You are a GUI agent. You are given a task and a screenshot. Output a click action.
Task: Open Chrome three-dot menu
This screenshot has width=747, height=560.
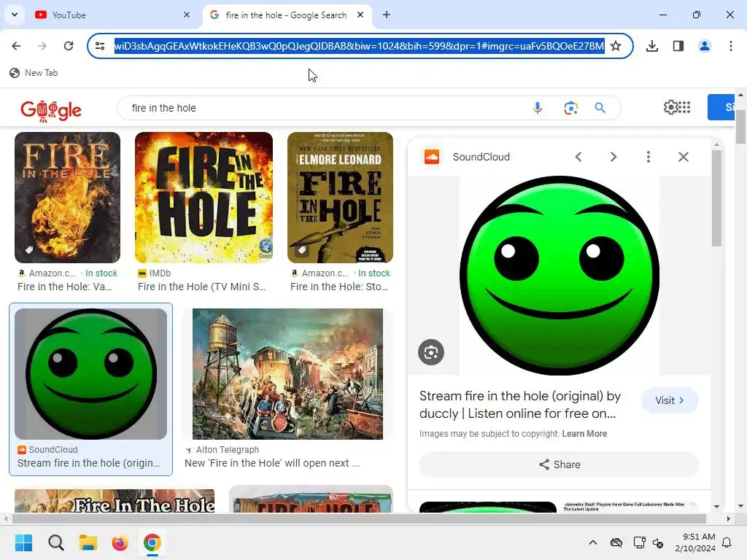(731, 46)
